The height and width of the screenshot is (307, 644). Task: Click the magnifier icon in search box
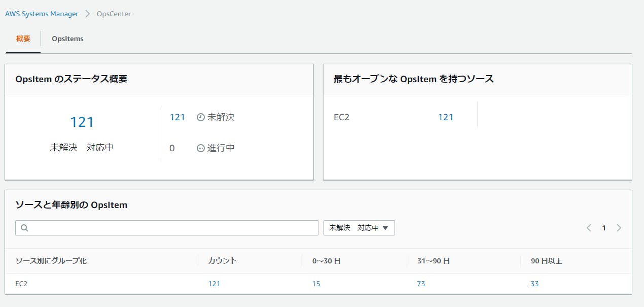(24, 228)
